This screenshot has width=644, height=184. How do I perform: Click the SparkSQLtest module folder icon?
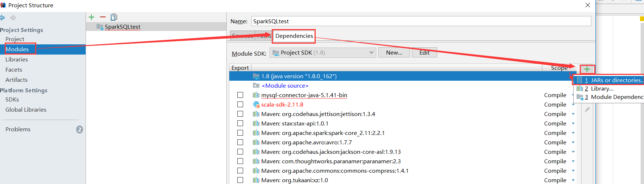click(100, 27)
